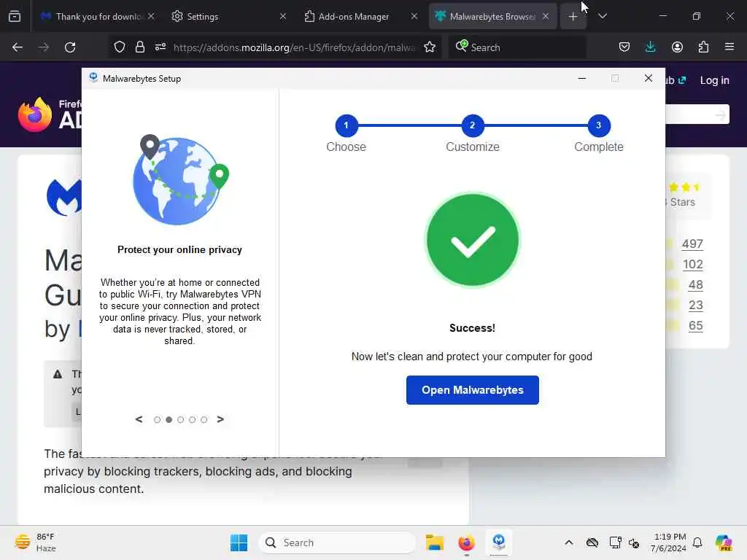747x560 pixels.
Task: Close the Add-ons Manager tab
Action: click(414, 16)
